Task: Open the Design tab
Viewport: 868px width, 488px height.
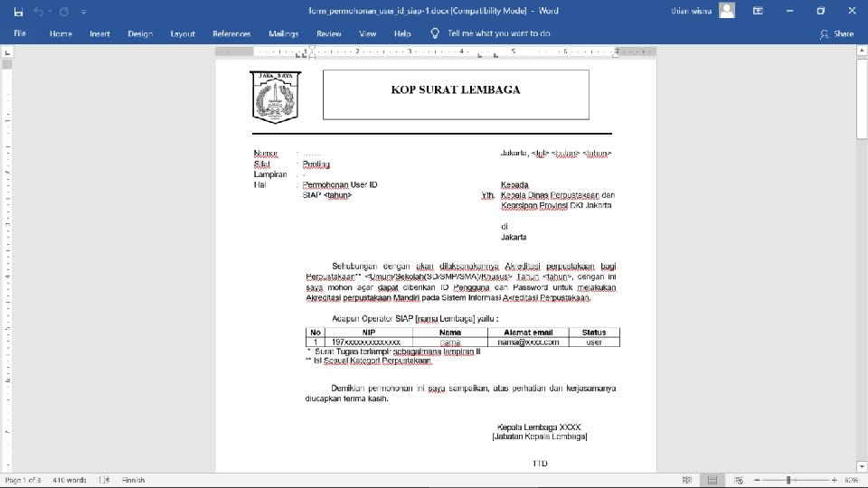Action: pyautogui.click(x=140, y=33)
